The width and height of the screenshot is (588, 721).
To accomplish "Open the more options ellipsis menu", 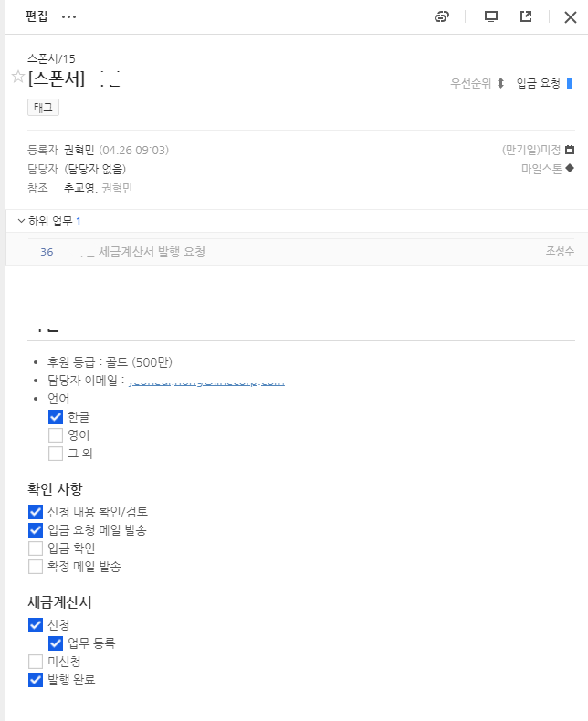I will pos(69,16).
